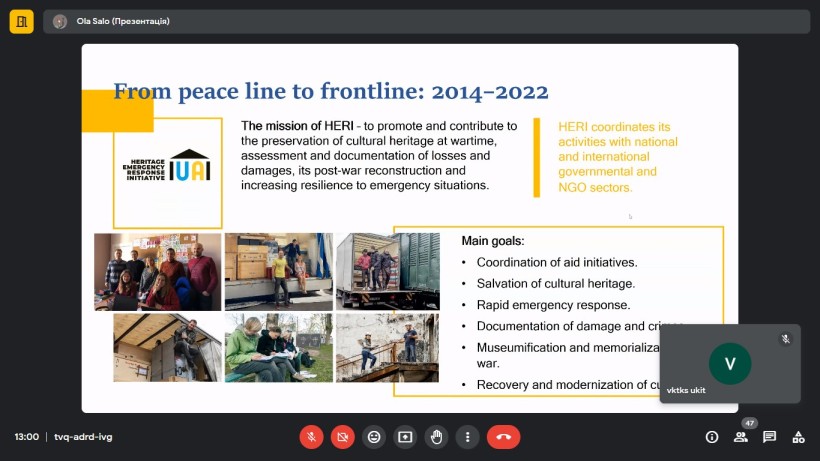The height and width of the screenshot is (461, 820).
Task: Click photo of crates loaded on truck
Action: (279, 272)
